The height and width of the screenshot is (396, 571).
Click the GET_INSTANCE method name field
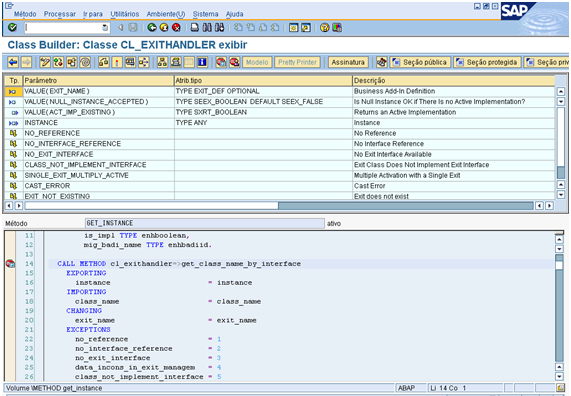point(205,223)
